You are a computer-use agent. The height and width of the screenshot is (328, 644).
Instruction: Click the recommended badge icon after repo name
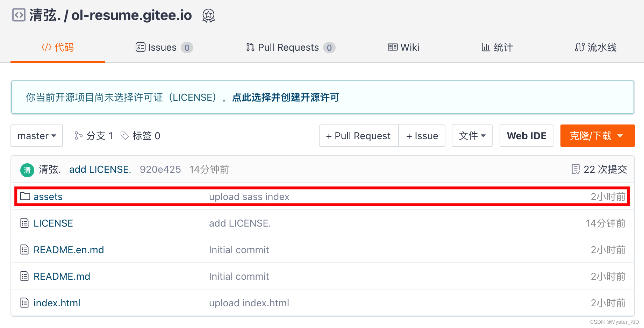pyautogui.click(x=209, y=16)
